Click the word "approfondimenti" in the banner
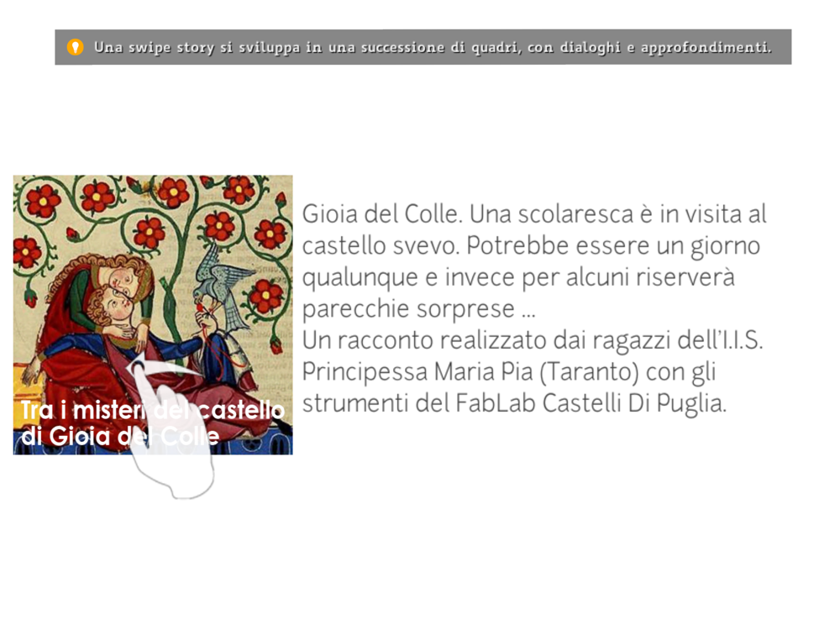 [705, 48]
